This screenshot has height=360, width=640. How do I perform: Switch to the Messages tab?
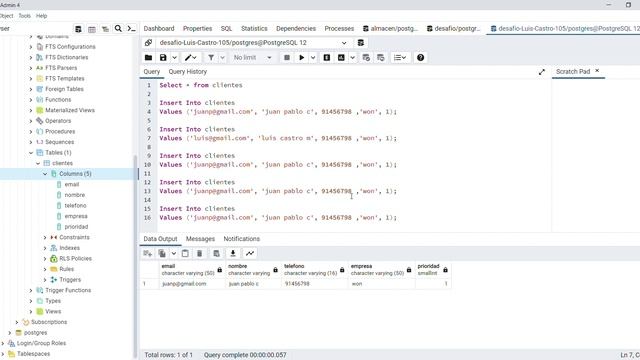coord(200,239)
